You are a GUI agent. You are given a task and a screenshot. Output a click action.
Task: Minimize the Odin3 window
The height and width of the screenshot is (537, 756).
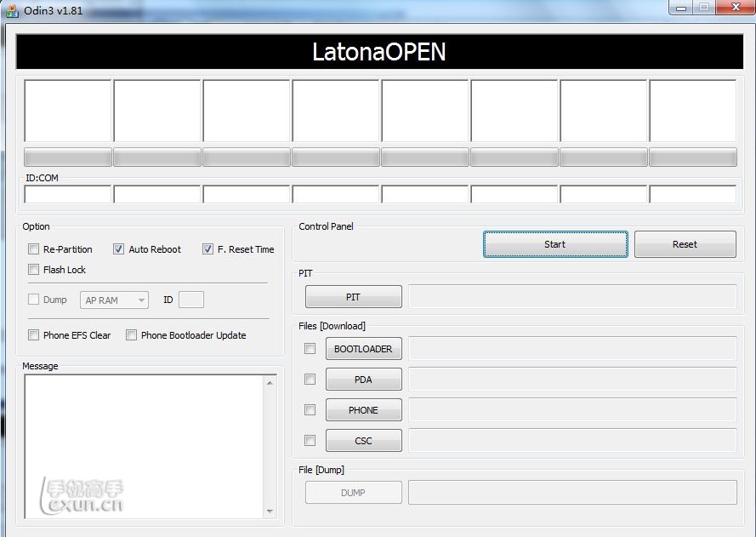click(x=681, y=8)
